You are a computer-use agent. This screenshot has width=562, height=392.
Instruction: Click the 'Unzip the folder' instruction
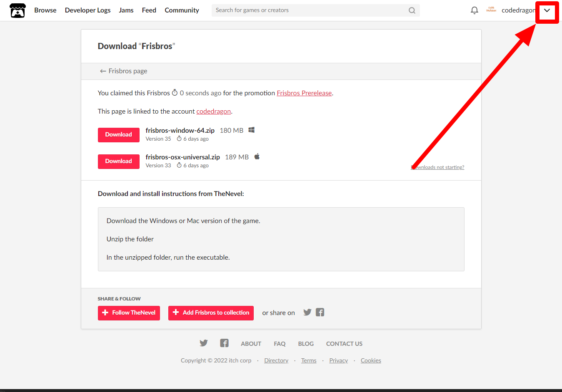click(130, 239)
